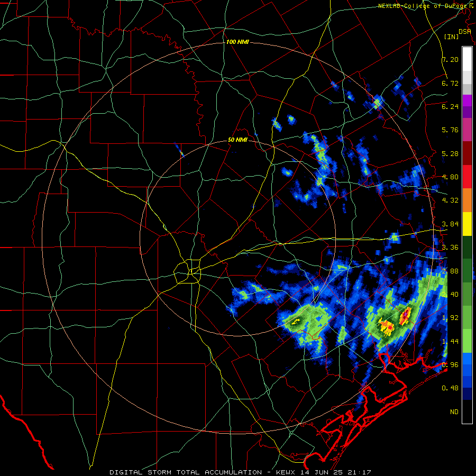This screenshot has width=476, height=476.
Task: Click the 0.48 legend value
Action: 450,388
